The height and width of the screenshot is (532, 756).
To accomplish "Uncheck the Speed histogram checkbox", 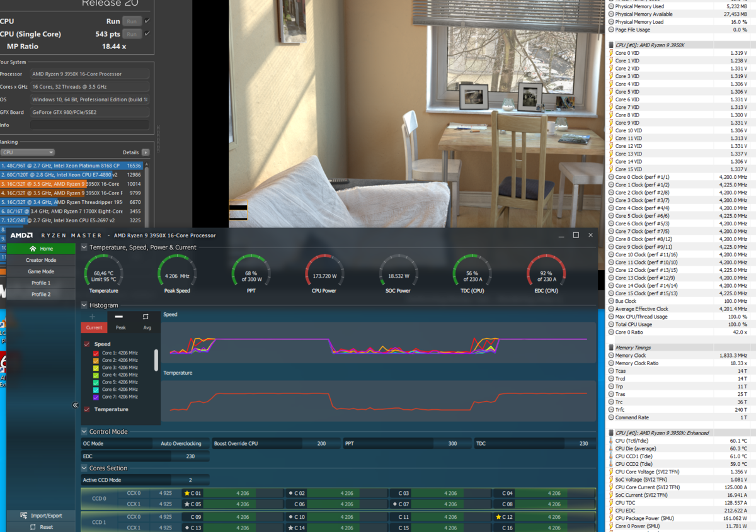I will click(87, 344).
